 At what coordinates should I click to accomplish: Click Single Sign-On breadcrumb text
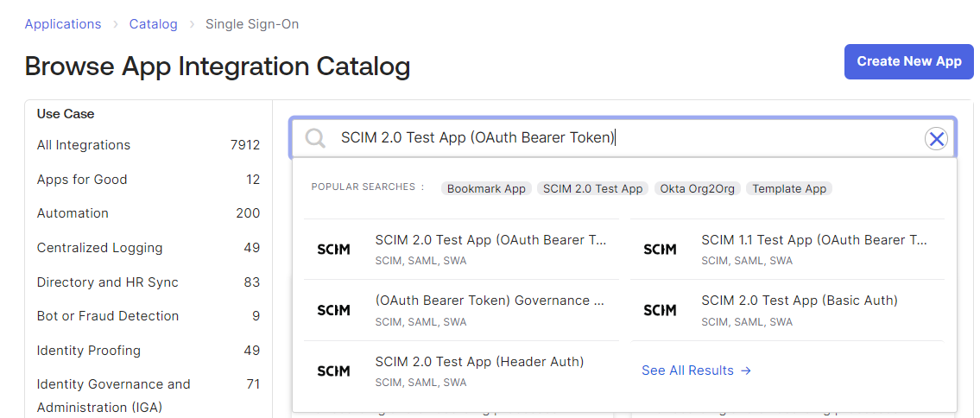[x=252, y=24]
